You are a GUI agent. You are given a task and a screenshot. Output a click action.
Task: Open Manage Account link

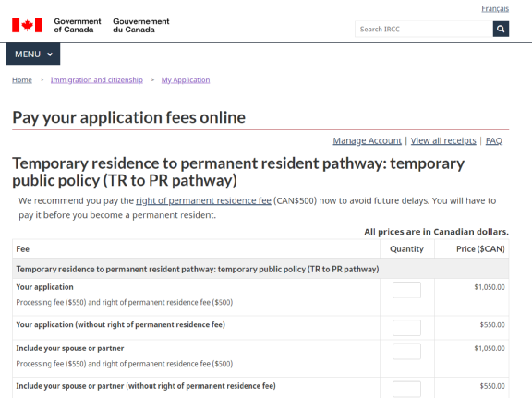click(x=367, y=140)
